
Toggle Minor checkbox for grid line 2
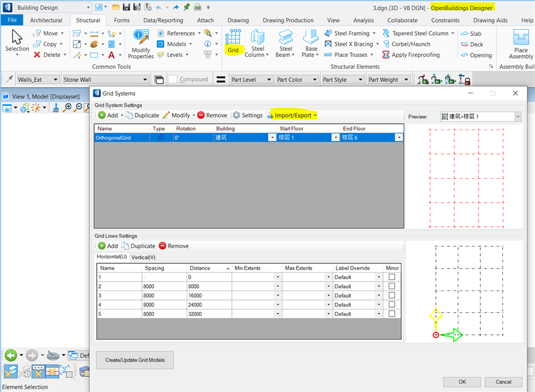(x=392, y=286)
